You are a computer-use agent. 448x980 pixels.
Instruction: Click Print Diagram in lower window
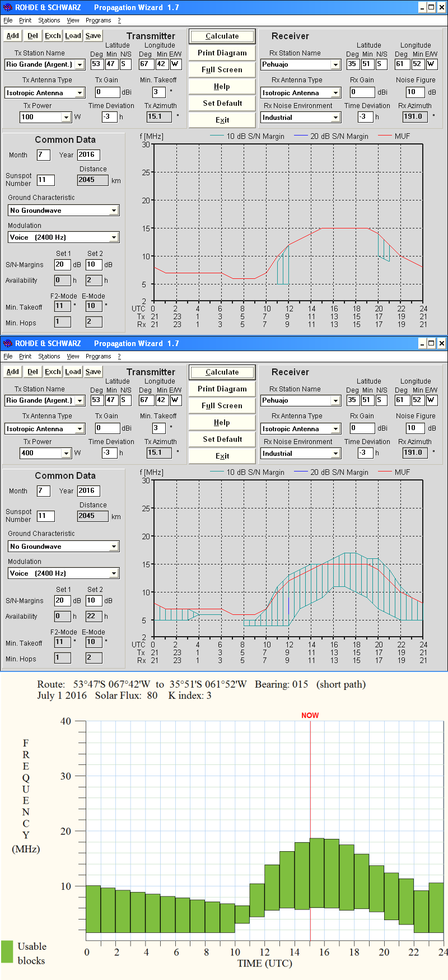point(222,389)
